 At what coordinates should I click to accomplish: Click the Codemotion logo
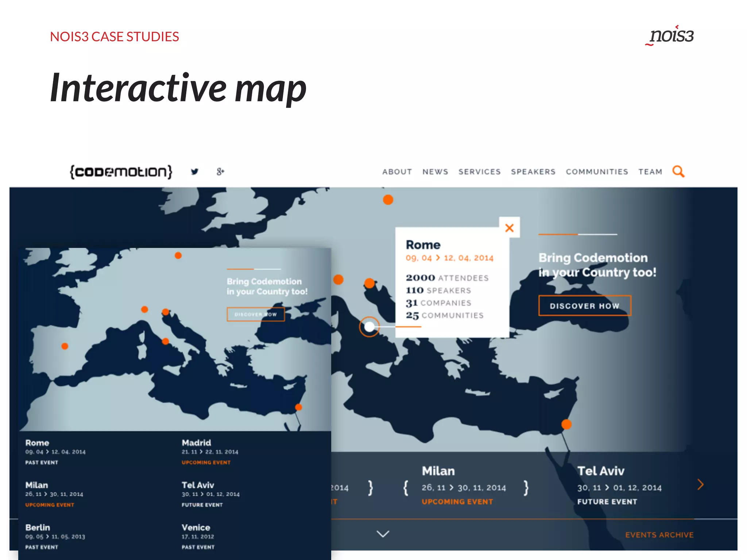pyautogui.click(x=121, y=172)
